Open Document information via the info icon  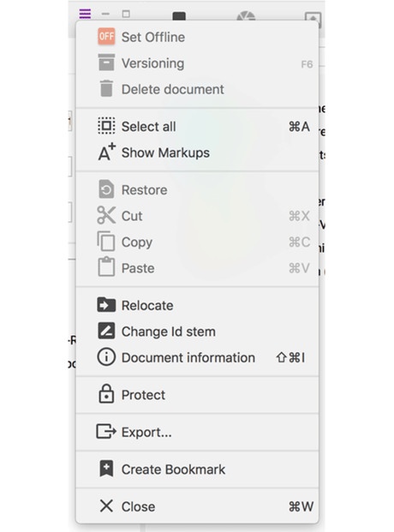tap(106, 357)
